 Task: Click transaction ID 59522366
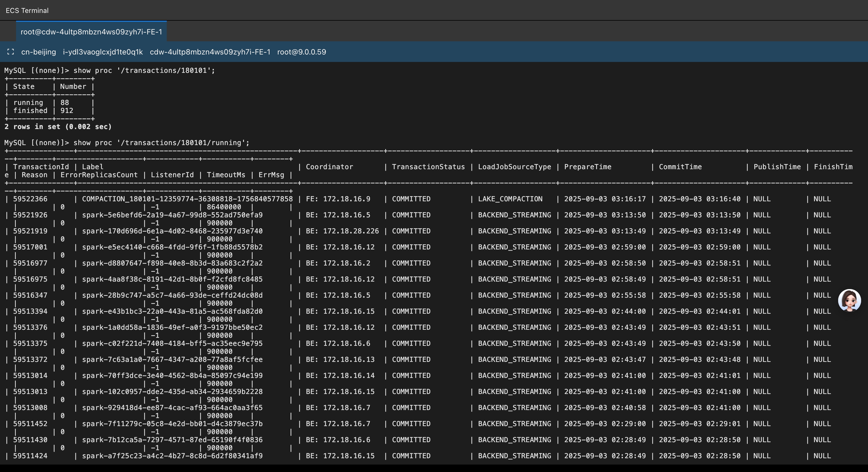point(30,199)
